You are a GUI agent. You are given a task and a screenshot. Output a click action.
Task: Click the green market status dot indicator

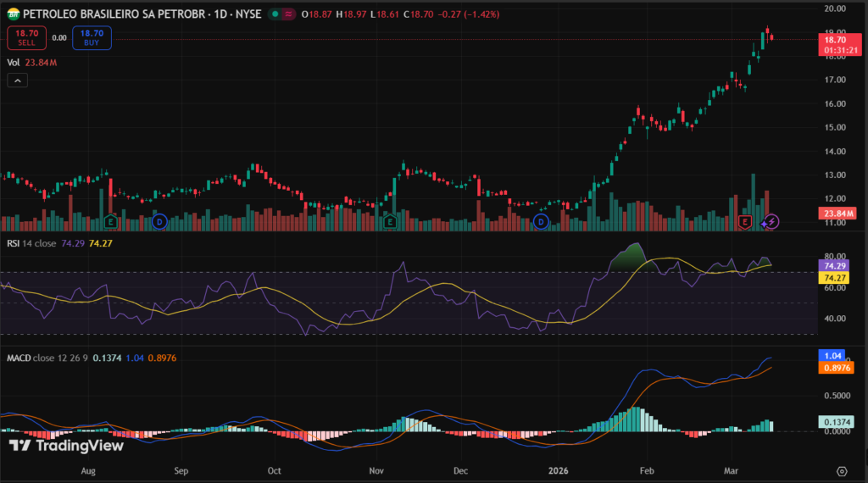click(277, 14)
